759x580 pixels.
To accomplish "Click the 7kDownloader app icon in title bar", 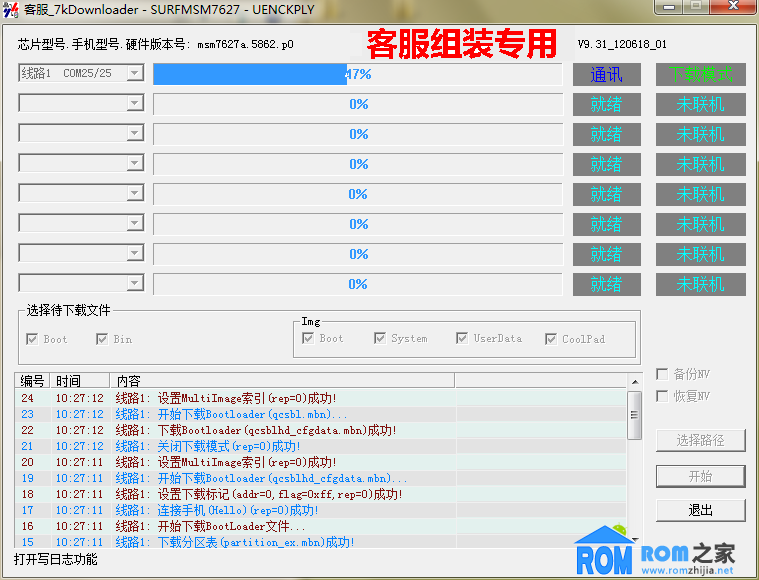I will coord(11,9).
